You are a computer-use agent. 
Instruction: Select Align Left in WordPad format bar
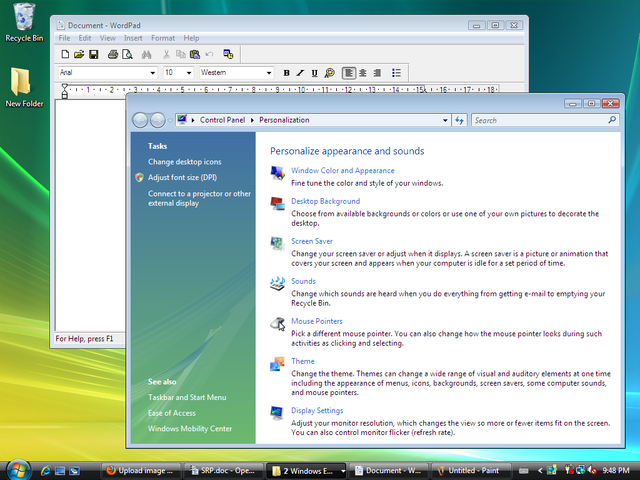tap(349, 73)
